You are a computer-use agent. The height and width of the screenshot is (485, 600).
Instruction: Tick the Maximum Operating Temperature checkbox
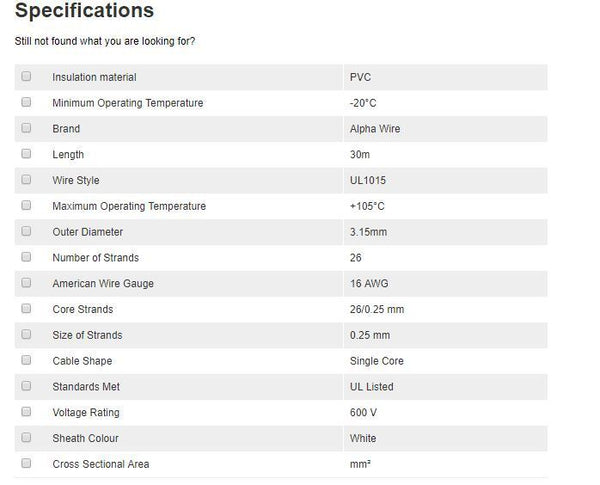tap(26, 206)
